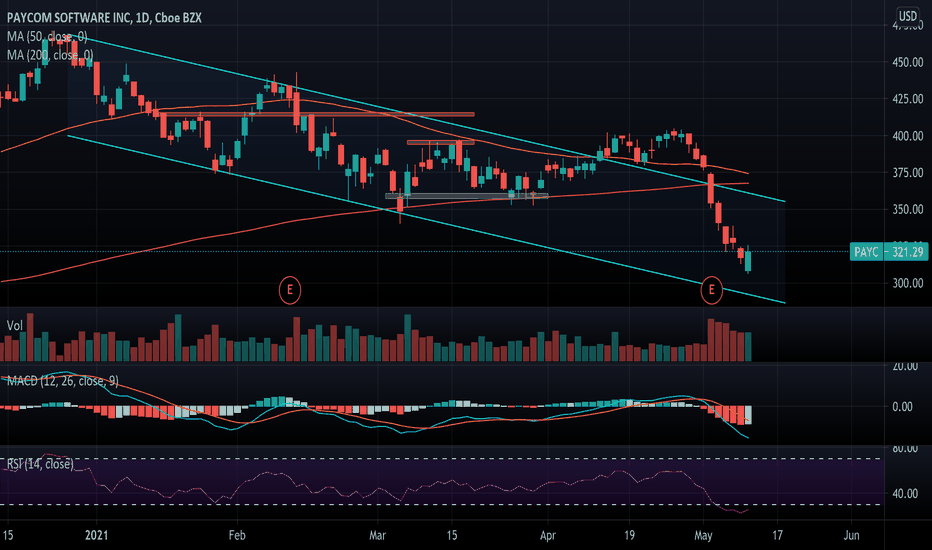Click the latest green candlestick near 321
The width and height of the screenshot is (932, 550).
click(x=748, y=260)
